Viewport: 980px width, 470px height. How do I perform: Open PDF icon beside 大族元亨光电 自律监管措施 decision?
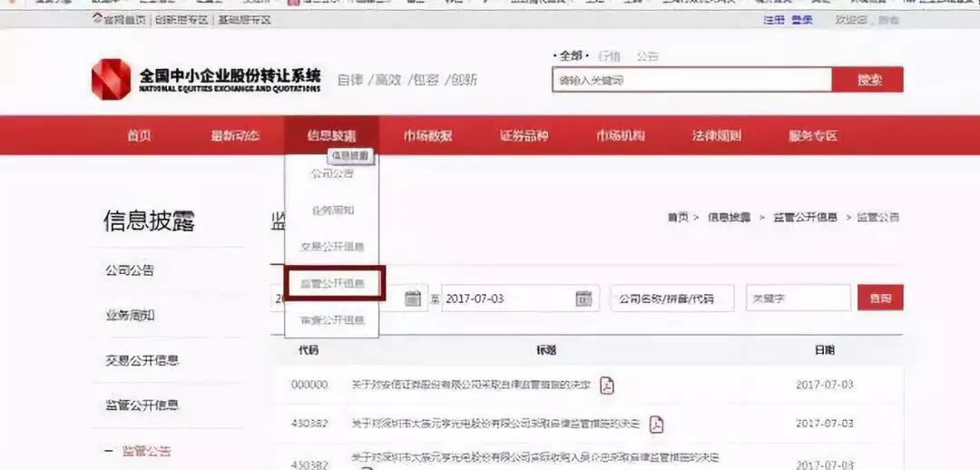click(x=656, y=425)
